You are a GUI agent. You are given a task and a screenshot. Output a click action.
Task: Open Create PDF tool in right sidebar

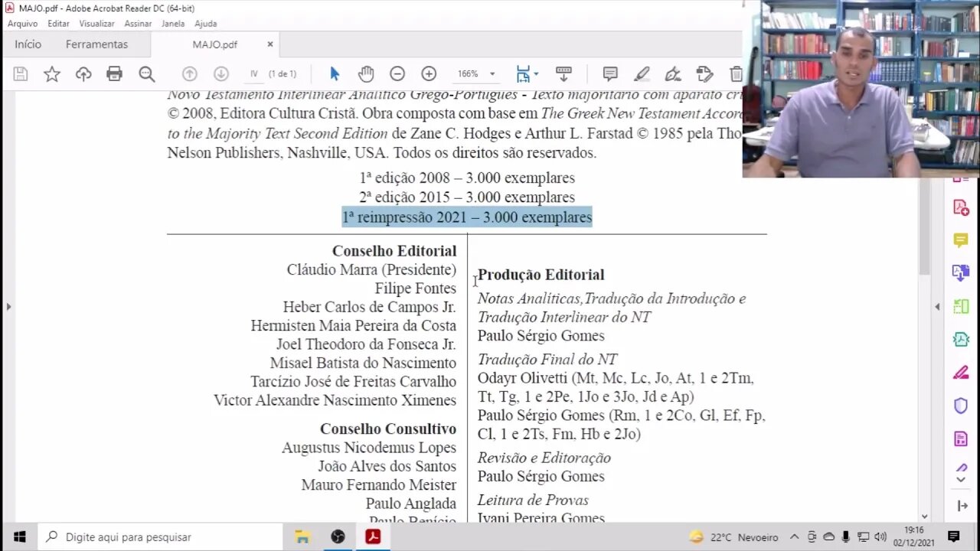tap(961, 207)
